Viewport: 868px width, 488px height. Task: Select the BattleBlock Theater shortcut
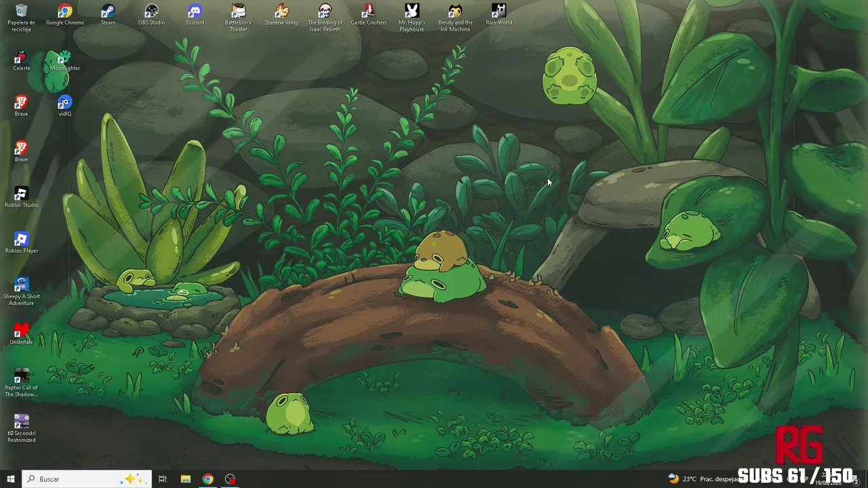[238, 18]
